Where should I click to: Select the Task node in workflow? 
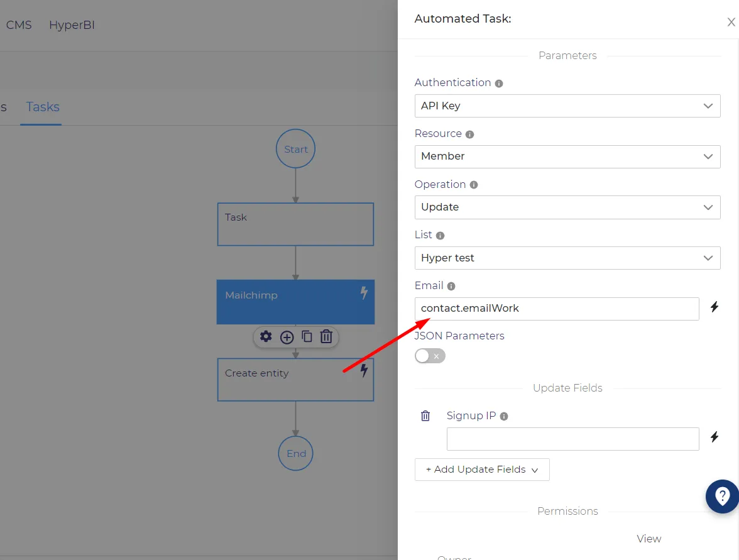click(295, 224)
